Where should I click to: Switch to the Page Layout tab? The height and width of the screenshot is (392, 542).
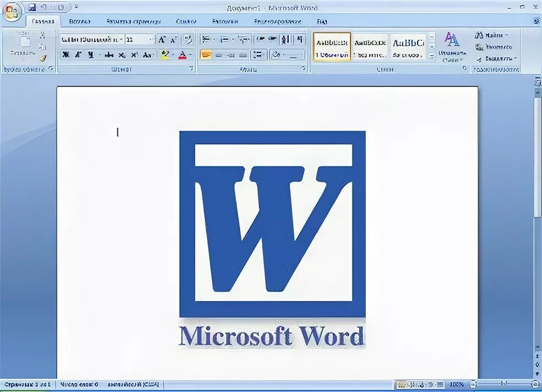click(133, 21)
